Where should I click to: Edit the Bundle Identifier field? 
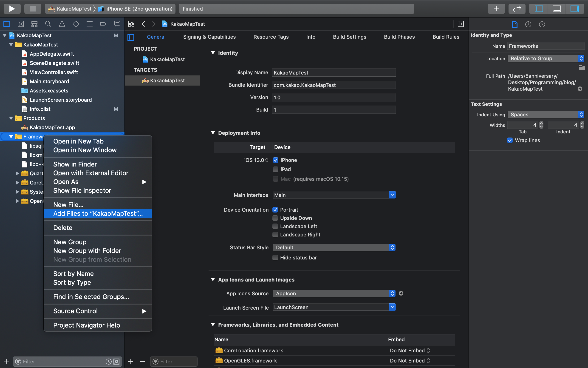click(334, 85)
